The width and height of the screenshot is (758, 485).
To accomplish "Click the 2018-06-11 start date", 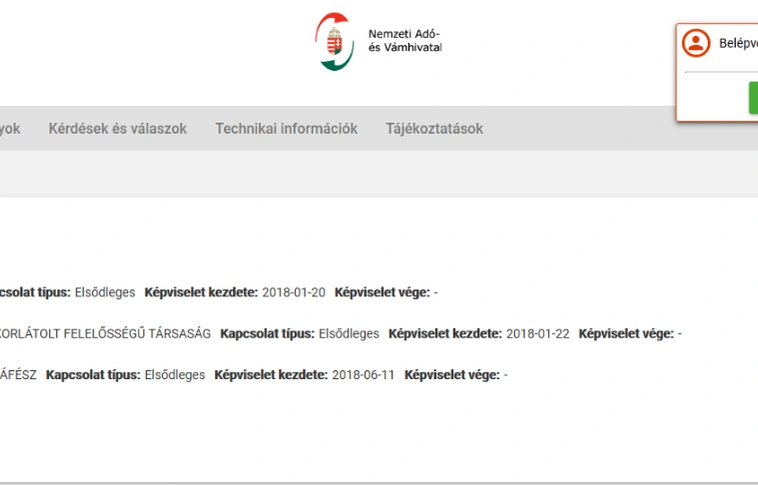I will 363,375.
